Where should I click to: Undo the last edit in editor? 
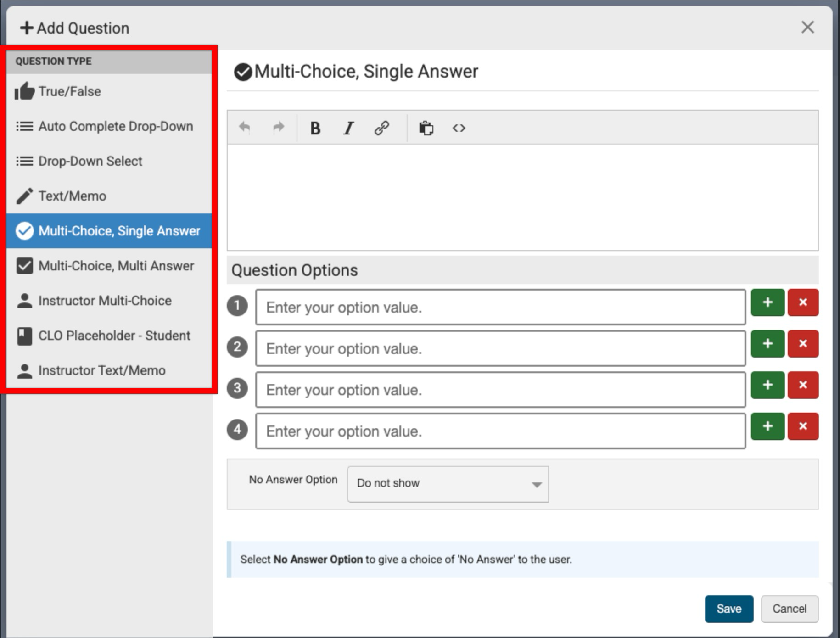click(x=245, y=128)
